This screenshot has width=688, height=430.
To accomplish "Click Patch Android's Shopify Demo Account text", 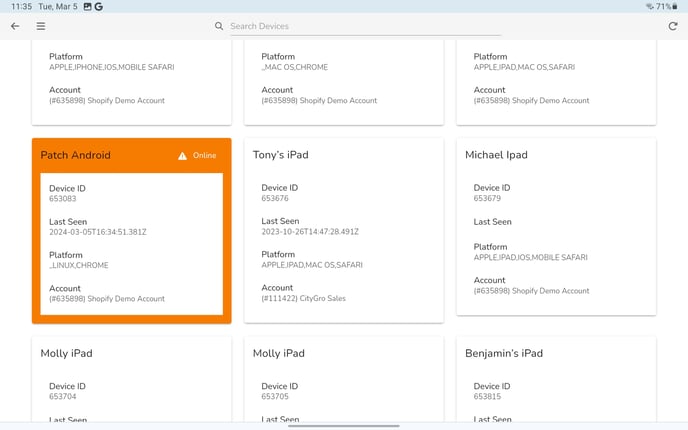I will [x=107, y=299].
